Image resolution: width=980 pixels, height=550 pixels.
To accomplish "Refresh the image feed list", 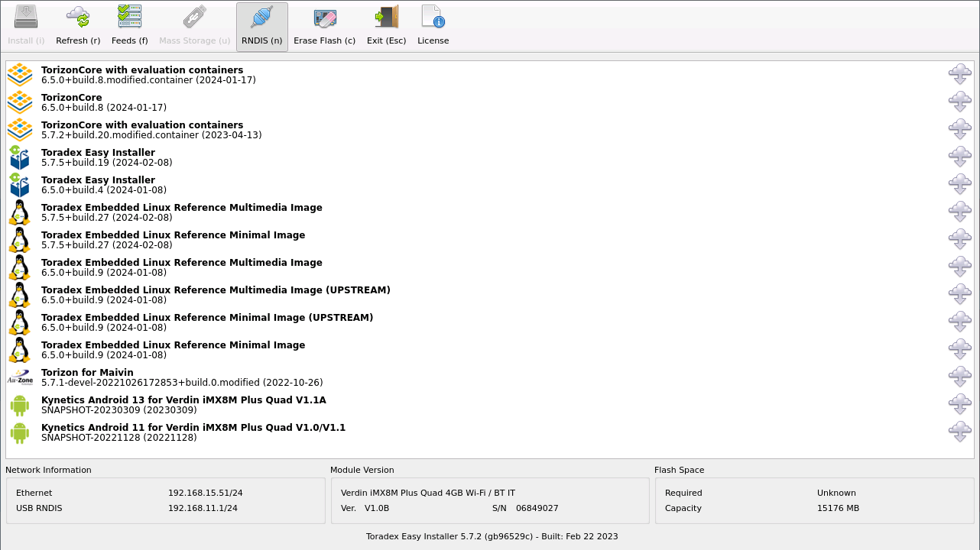I will pos(77,25).
